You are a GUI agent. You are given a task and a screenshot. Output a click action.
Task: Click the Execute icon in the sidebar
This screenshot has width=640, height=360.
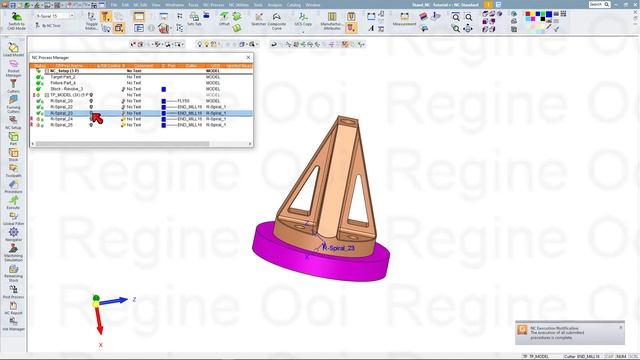click(13, 202)
